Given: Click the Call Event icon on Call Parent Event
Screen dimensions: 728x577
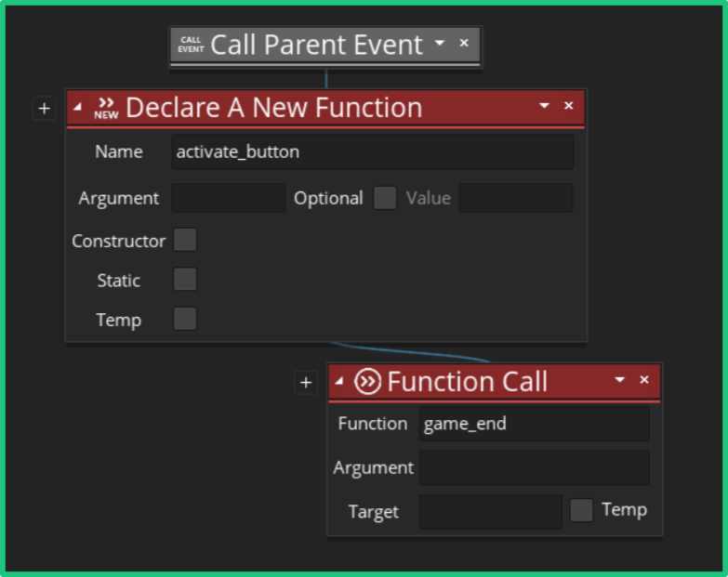Looking at the screenshot, I should tap(191, 45).
